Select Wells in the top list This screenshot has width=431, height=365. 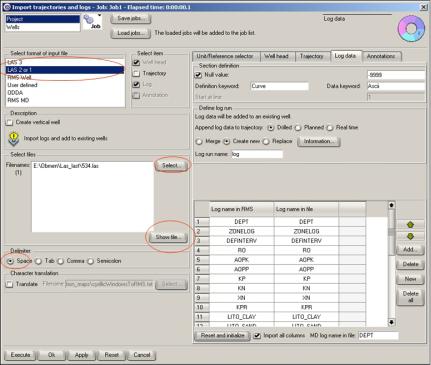click(x=43, y=27)
